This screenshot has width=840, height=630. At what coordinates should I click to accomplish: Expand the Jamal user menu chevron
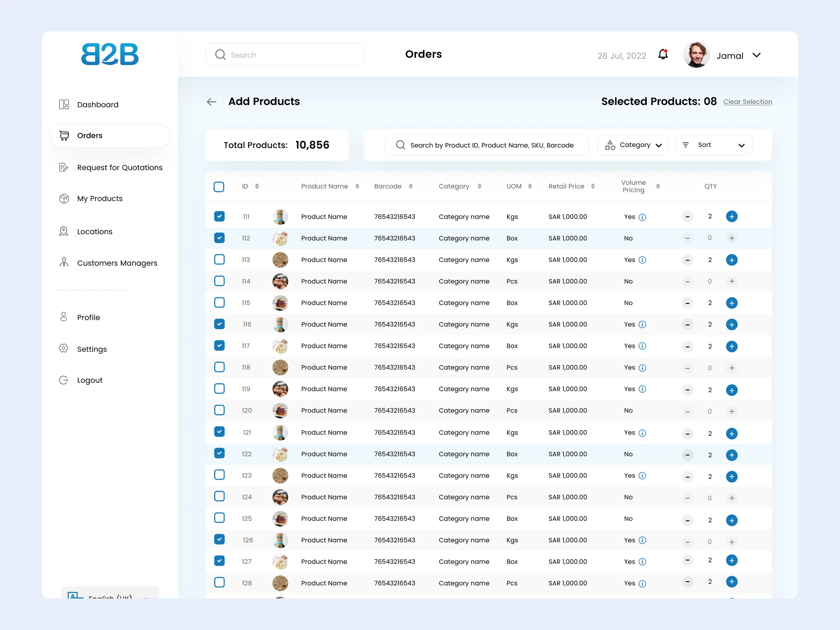(756, 55)
